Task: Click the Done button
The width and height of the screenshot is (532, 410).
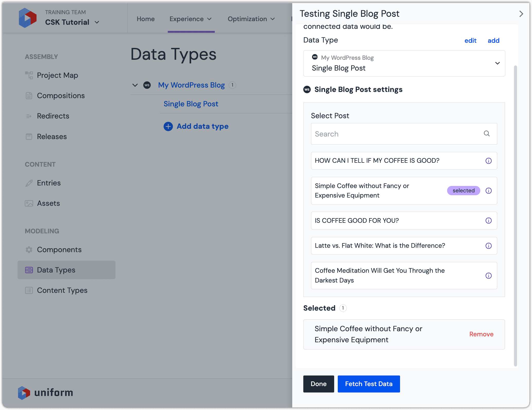Action: (318, 384)
